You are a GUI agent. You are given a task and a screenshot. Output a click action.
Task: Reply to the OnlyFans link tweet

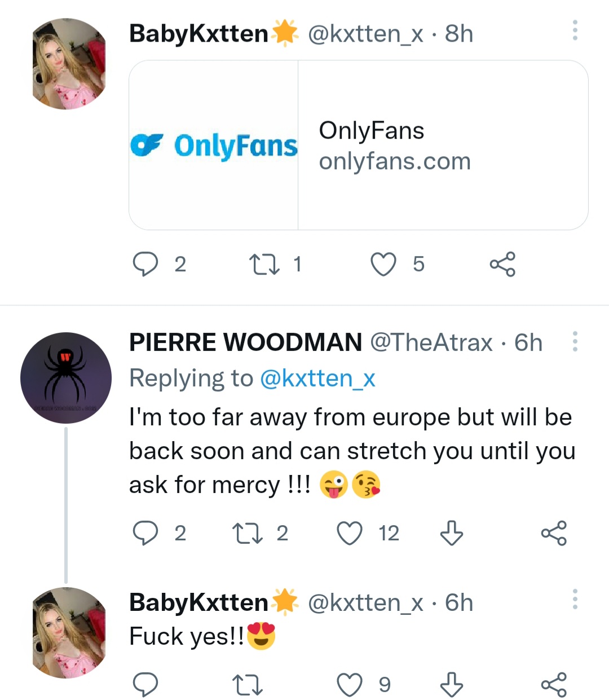point(145,264)
